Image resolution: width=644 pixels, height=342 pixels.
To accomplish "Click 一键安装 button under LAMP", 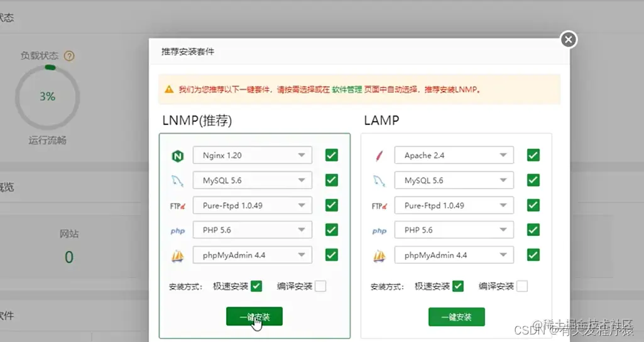I will click(x=456, y=317).
